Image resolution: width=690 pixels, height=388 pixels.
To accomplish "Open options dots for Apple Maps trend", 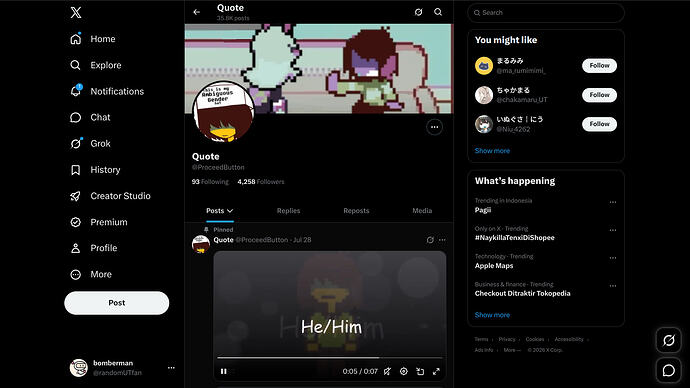I will pyautogui.click(x=613, y=258).
